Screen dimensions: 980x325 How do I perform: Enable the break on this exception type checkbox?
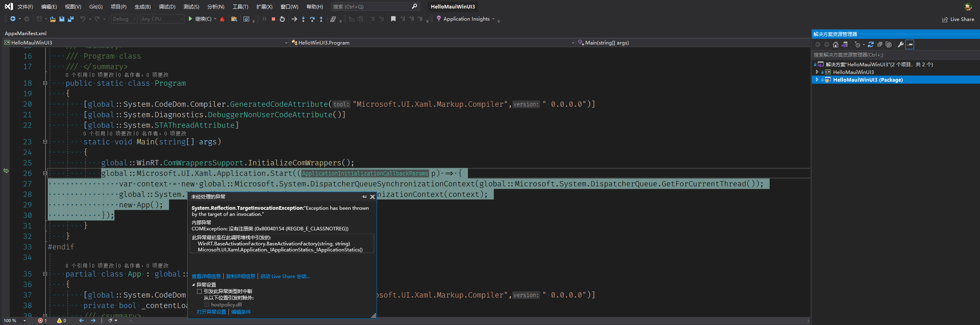coord(199,291)
